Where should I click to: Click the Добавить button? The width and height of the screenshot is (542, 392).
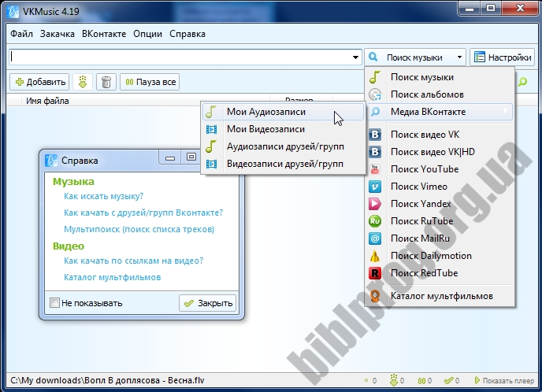(39, 82)
